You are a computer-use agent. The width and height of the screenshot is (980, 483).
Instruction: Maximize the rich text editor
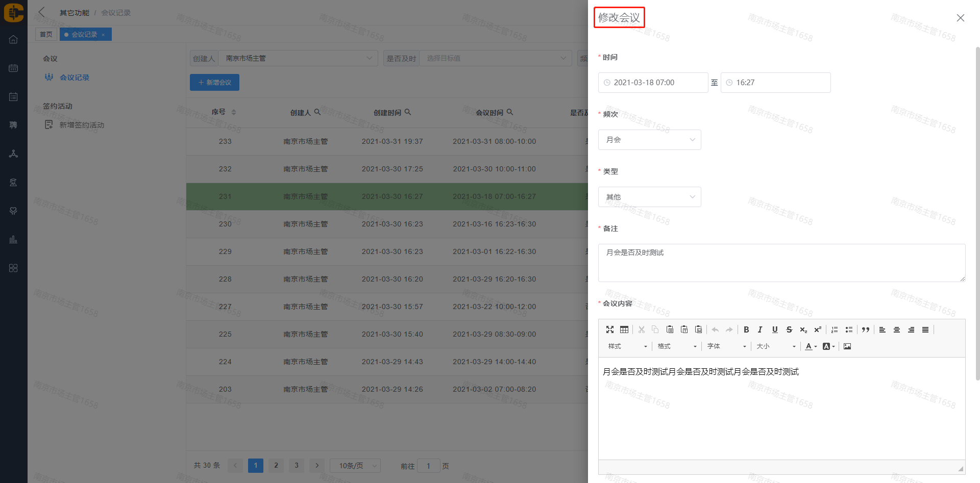click(x=610, y=330)
